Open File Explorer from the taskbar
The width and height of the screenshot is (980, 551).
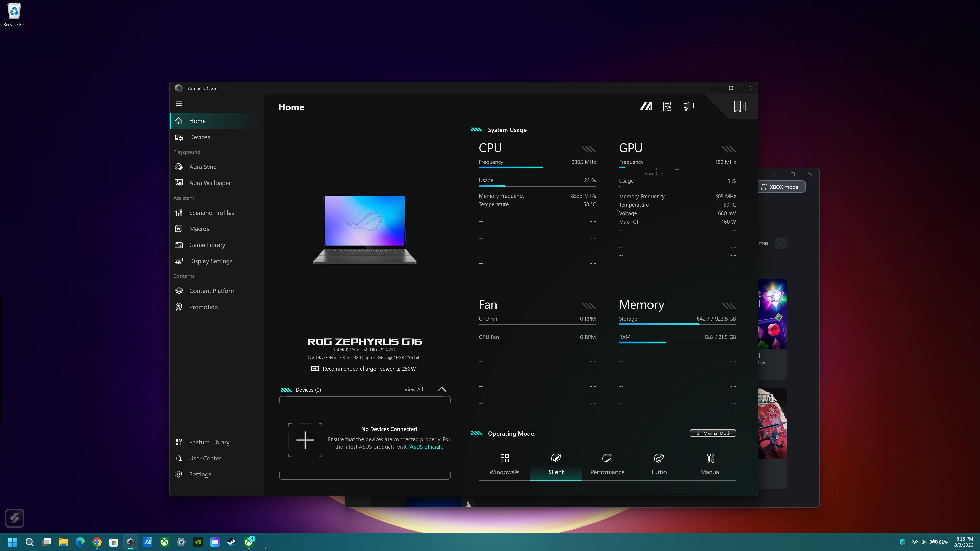[63, 542]
